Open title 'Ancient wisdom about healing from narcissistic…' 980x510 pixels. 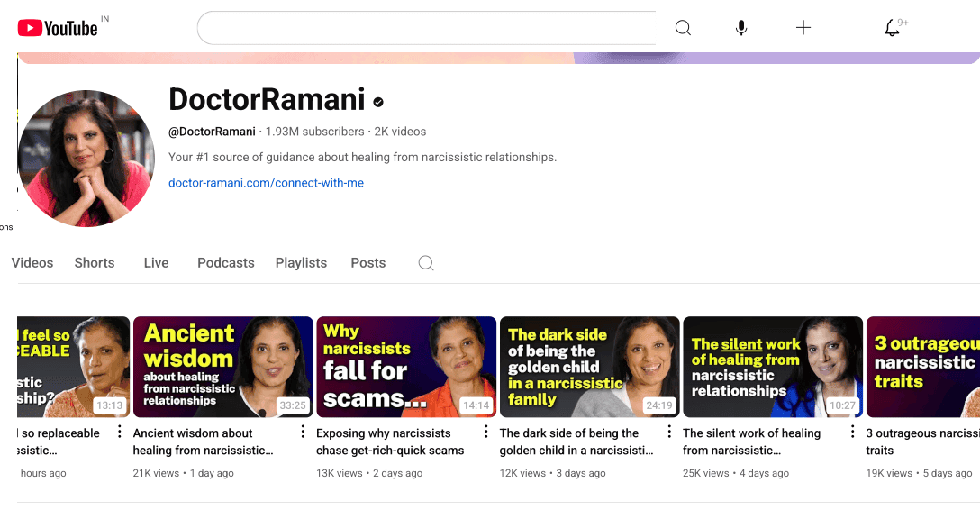point(204,442)
